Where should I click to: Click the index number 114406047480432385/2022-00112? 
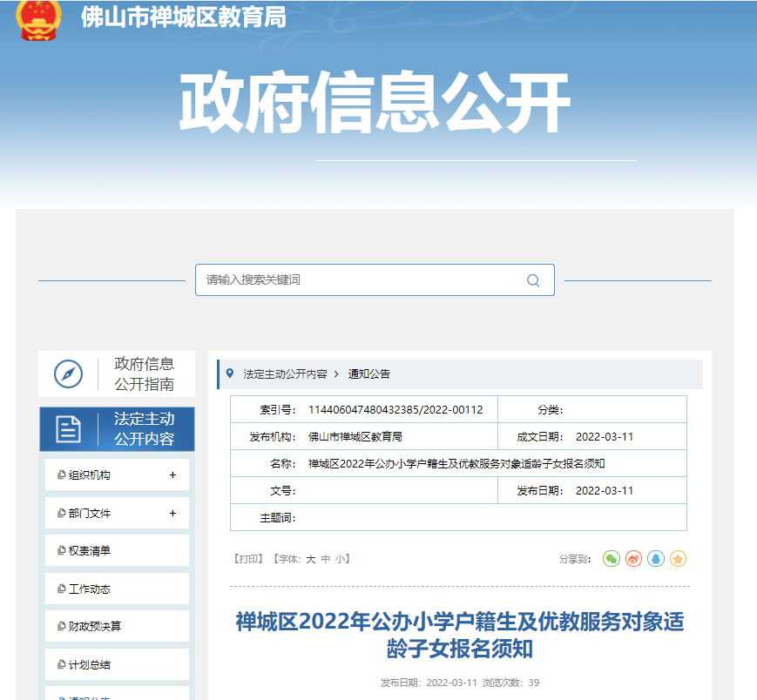pyautogui.click(x=395, y=409)
